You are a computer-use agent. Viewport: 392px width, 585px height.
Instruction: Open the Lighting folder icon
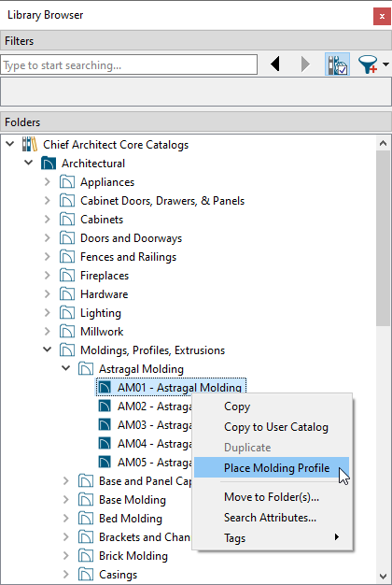click(x=67, y=313)
